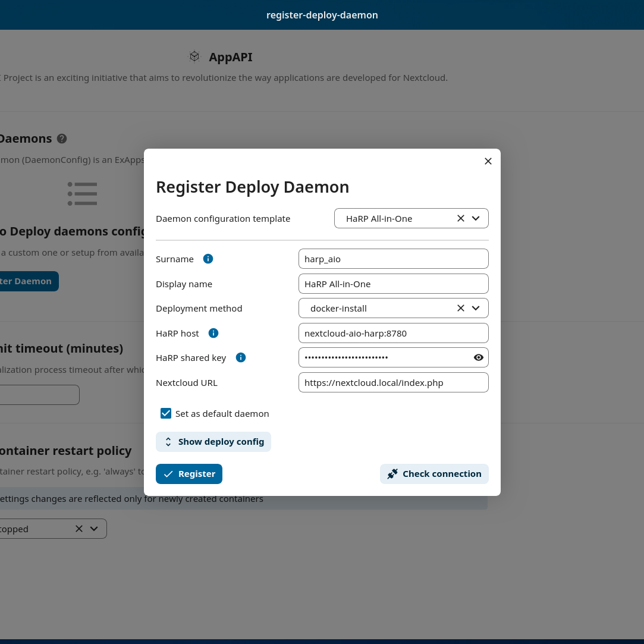
Task: Open the Daemon configuration template dropdown
Action: 476,218
